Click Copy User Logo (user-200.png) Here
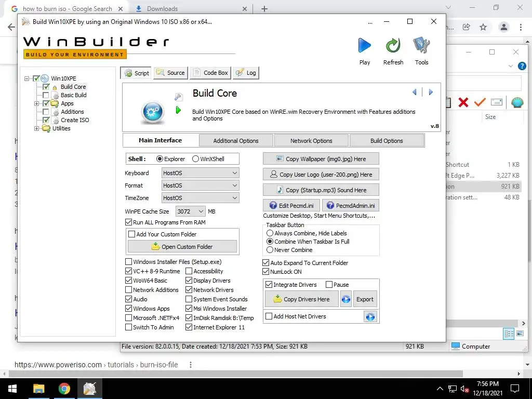 click(x=321, y=175)
